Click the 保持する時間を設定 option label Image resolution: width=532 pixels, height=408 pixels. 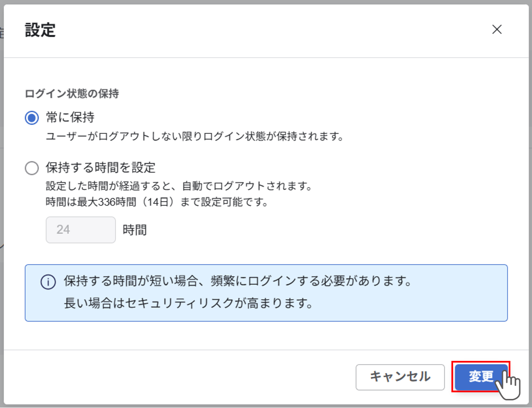(x=101, y=168)
